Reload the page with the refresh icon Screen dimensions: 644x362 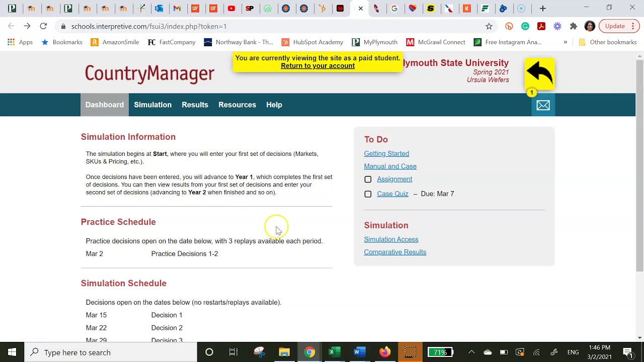[x=43, y=26]
